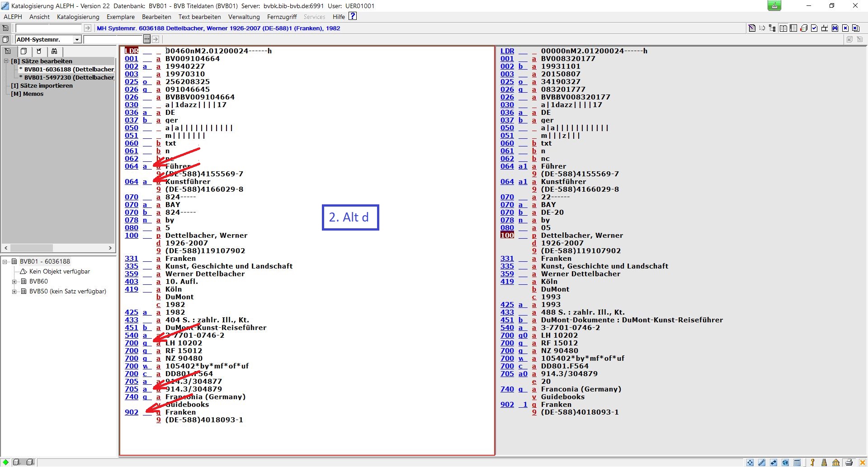The height and width of the screenshot is (467, 868).
Task: Click field tag 419 in right record
Action: coord(507,282)
